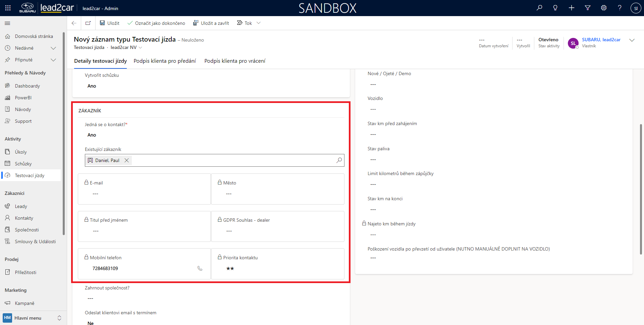
Task: Open advanced find filter icon
Action: [588, 8]
